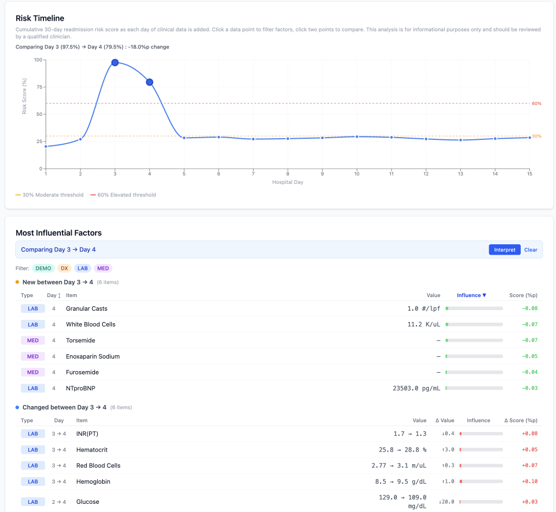The width and height of the screenshot is (556, 512).
Task: Select the Hematocrit changed row
Action: pos(279,450)
